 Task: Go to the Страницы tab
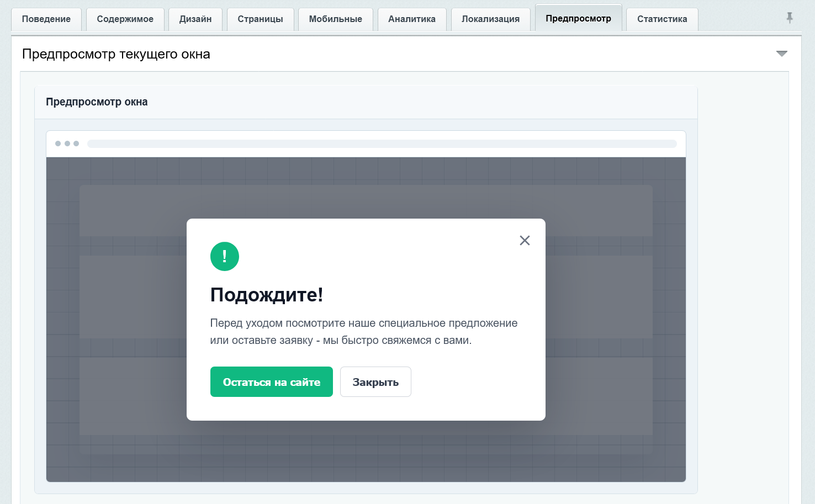(261, 19)
